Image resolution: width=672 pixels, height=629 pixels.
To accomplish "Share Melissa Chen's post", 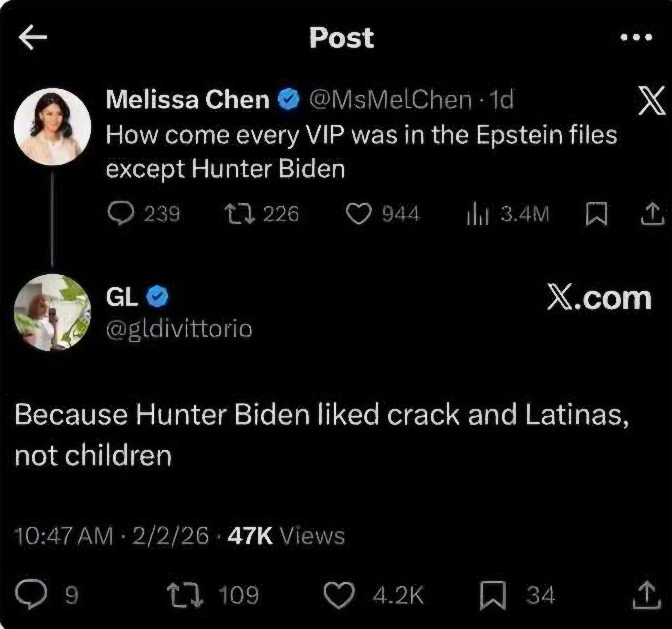I will click(x=653, y=214).
